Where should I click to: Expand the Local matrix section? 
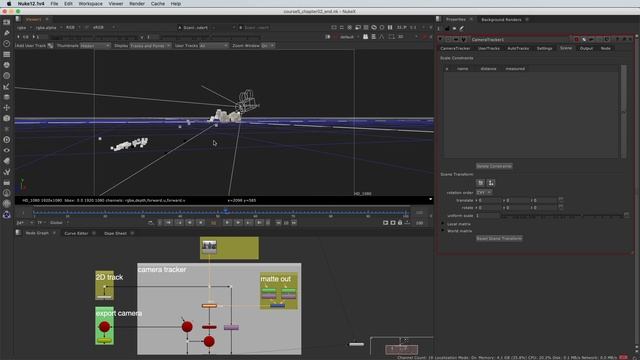pyautogui.click(x=443, y=224)
